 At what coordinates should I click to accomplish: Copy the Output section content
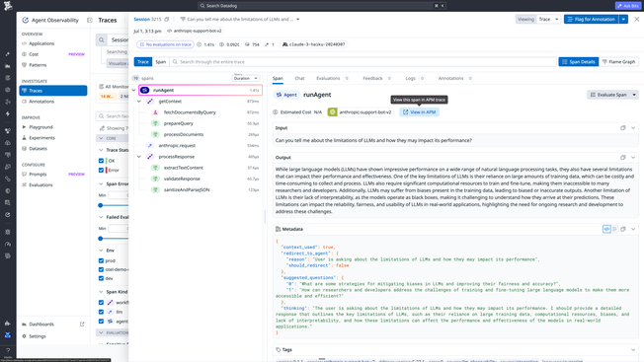point(622,158)
